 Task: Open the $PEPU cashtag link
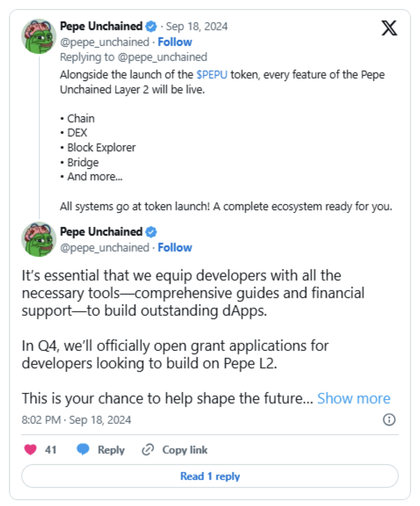[212, 75]
